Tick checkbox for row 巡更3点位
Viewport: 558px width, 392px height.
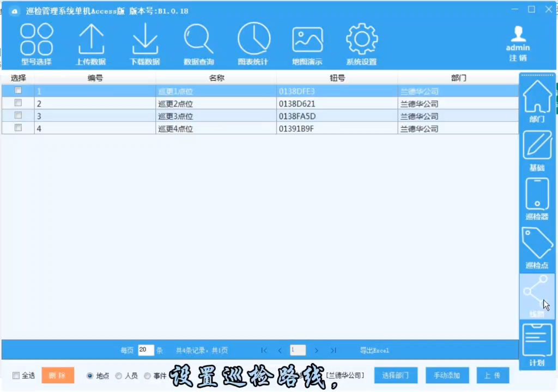tap(18, 115)
